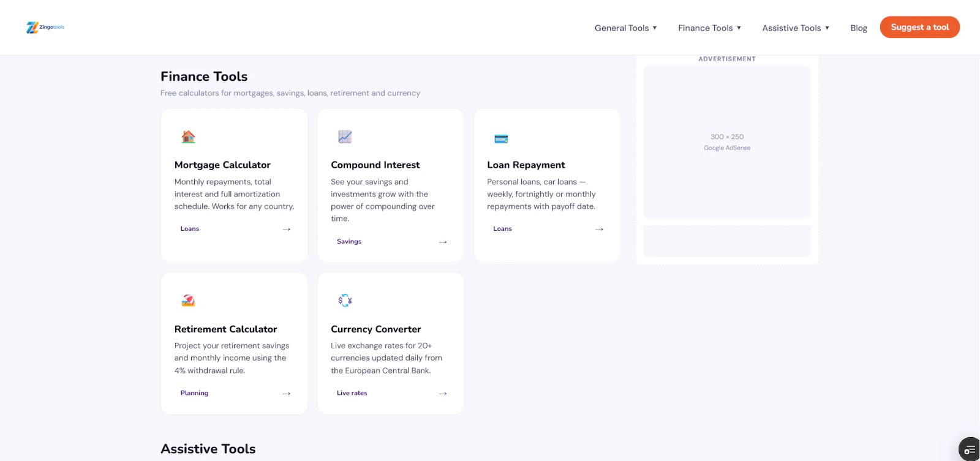980x461 pixels.
Task: Click the Zingotools logo
Action: [x=45, y=27]
